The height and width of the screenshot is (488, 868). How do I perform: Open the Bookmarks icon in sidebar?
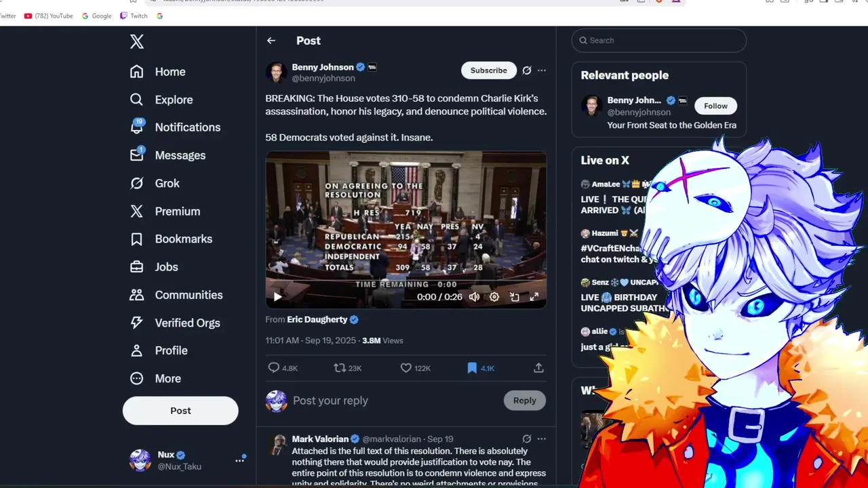137,239
